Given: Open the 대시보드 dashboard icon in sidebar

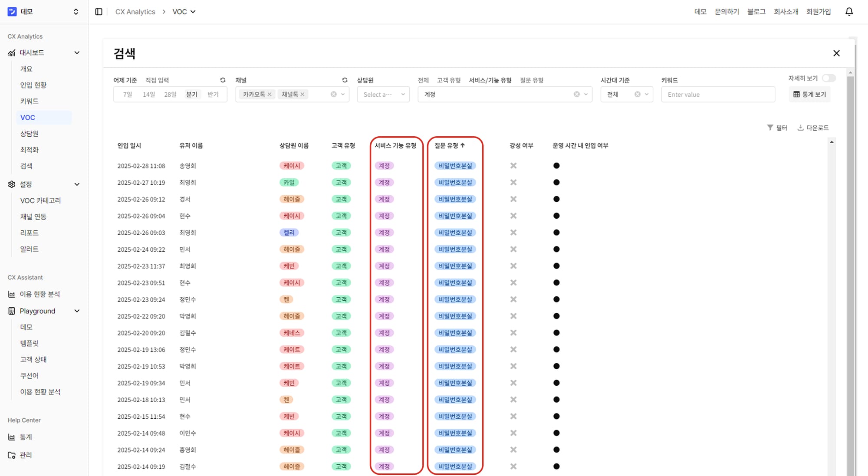Looking at the screenshot, I should (11, 53).
